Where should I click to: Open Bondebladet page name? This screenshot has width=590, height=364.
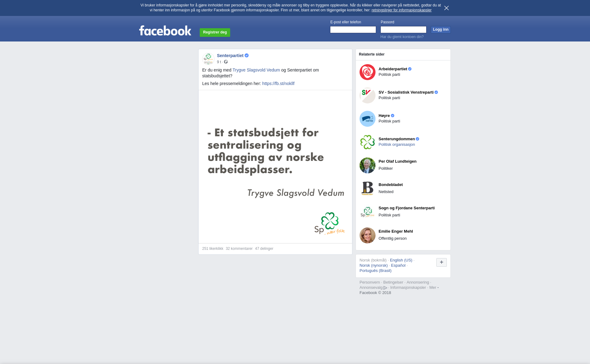click(x=391, y=185)
